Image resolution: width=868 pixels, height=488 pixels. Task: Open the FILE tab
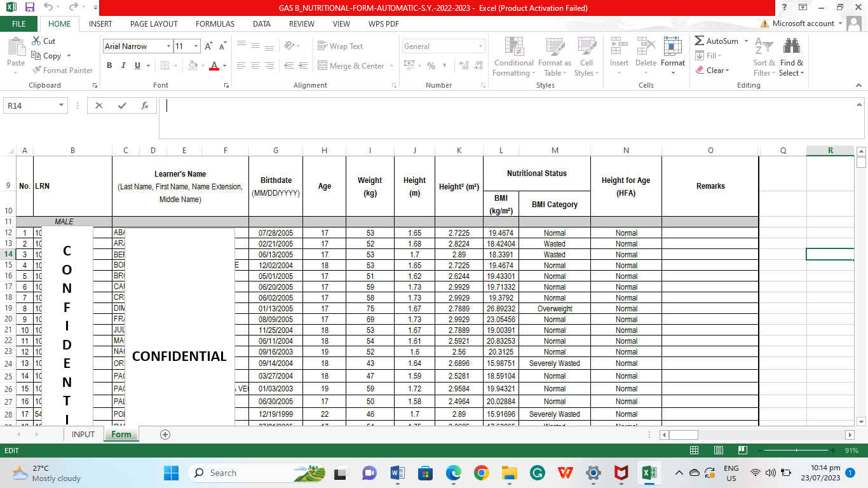pyautogui.click(x=19, y=24)
